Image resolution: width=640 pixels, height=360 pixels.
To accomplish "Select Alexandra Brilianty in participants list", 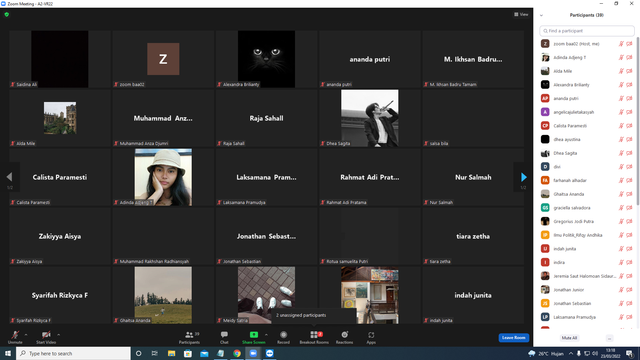I will coord(587,85).
